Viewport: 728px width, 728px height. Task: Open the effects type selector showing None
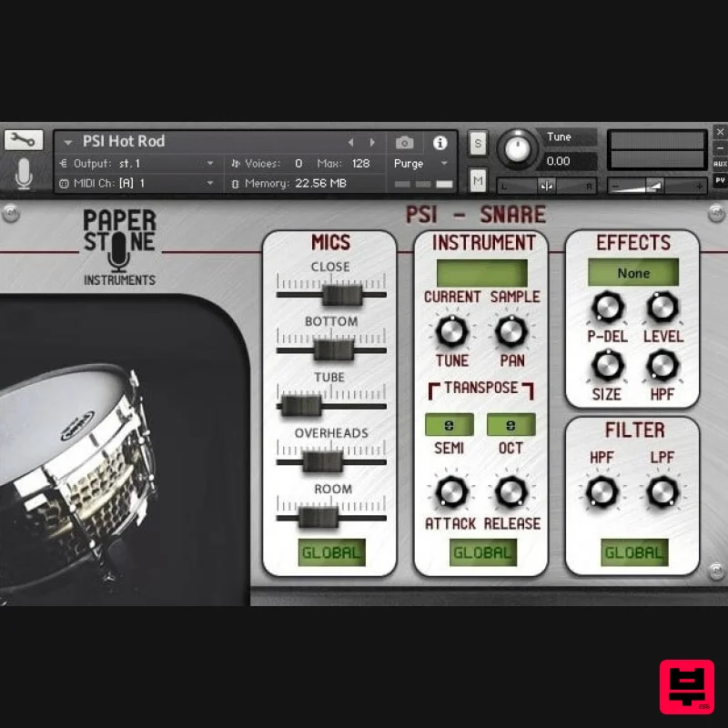(633, 272)
